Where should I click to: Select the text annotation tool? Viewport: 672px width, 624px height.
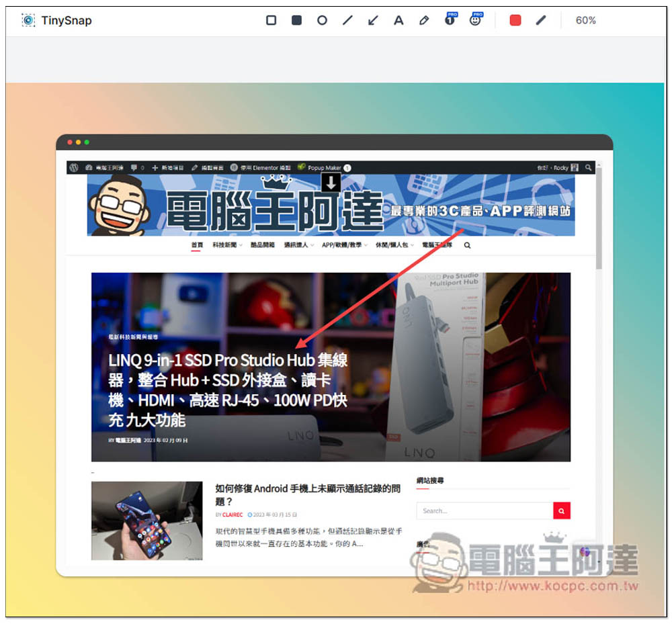398,20
